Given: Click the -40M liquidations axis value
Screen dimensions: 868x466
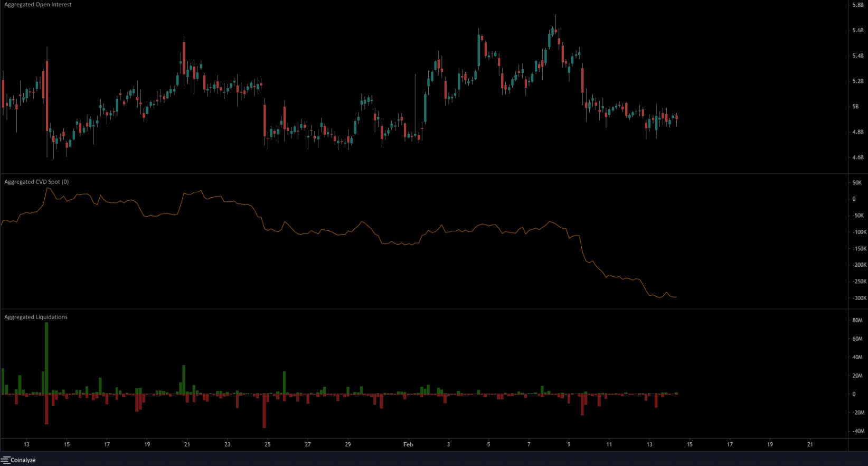Looking at the screenshot, I should tap(858, 432).
